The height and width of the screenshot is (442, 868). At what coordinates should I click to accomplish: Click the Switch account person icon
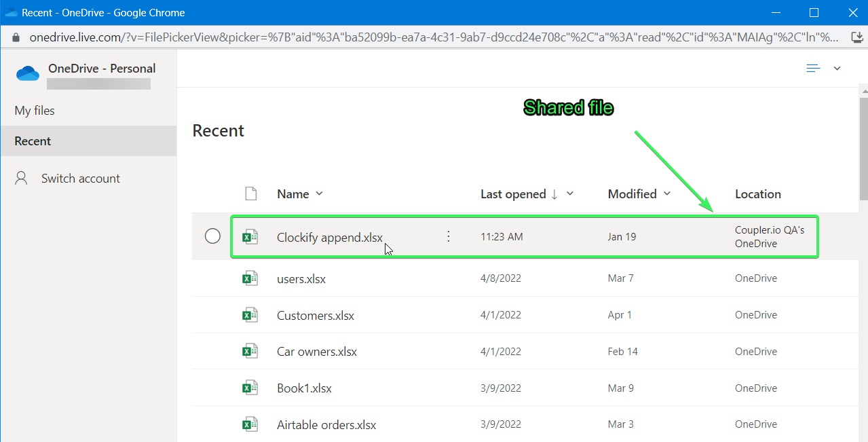click(x=22, y=178)
